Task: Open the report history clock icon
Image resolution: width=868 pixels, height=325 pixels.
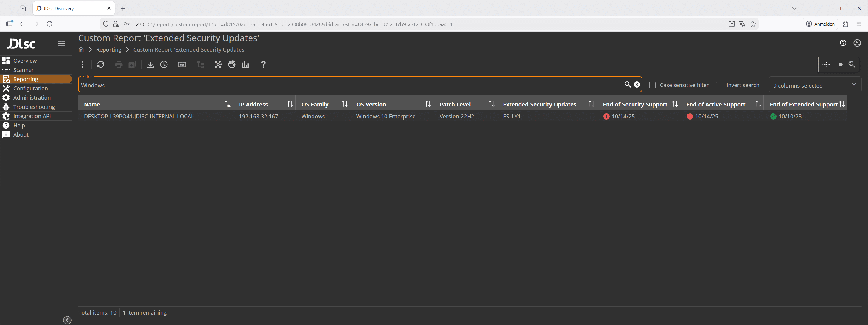Action: pos(164,64)
